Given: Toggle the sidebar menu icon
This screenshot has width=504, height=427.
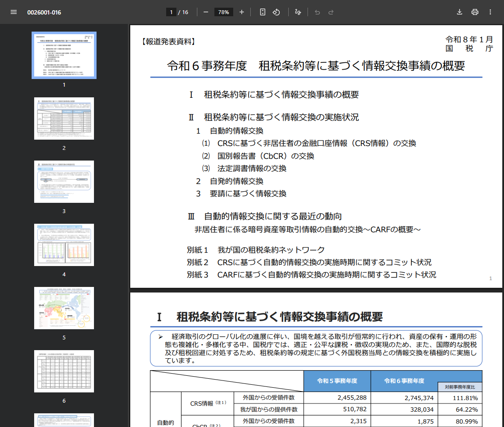Looking at the screenshot, I should coord(14,12).
